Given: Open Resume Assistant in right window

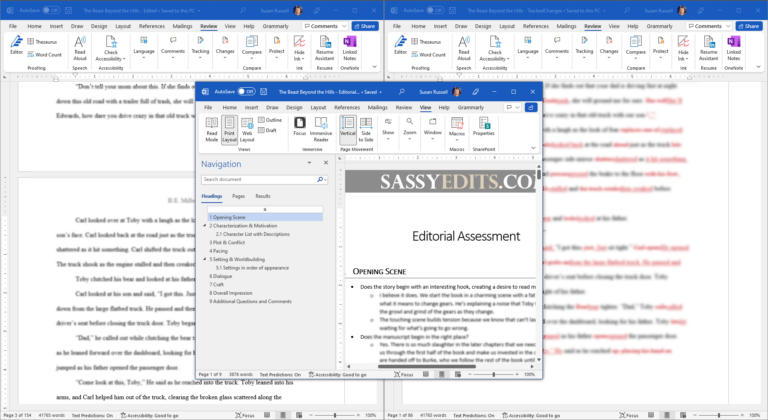Looking at the screenshot, I should pyautogui.click(x=708, y=48).
